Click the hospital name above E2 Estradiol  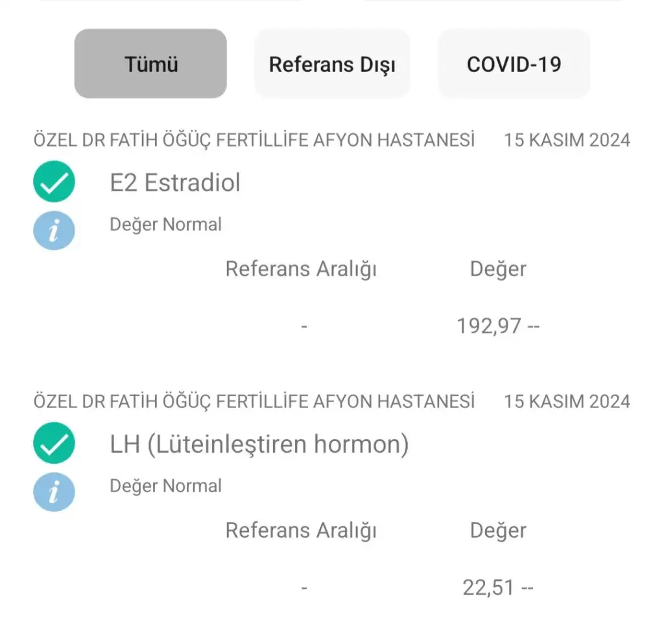tap(254, 140)
